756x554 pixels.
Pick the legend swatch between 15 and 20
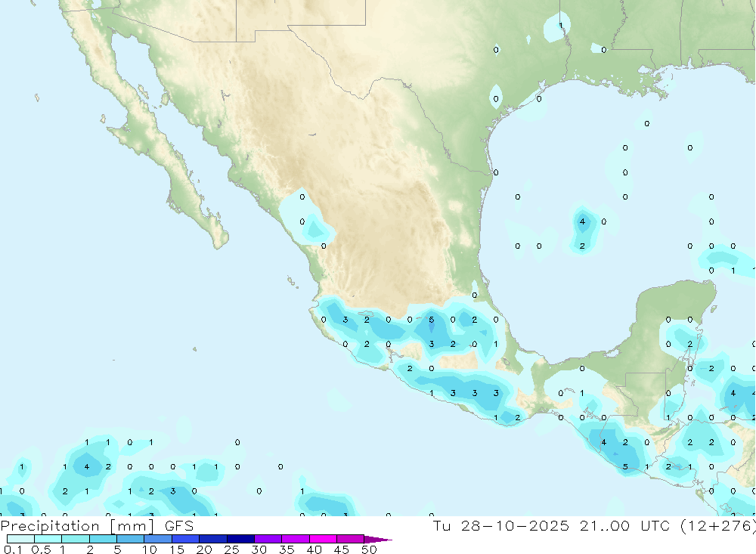pos(185,539)
